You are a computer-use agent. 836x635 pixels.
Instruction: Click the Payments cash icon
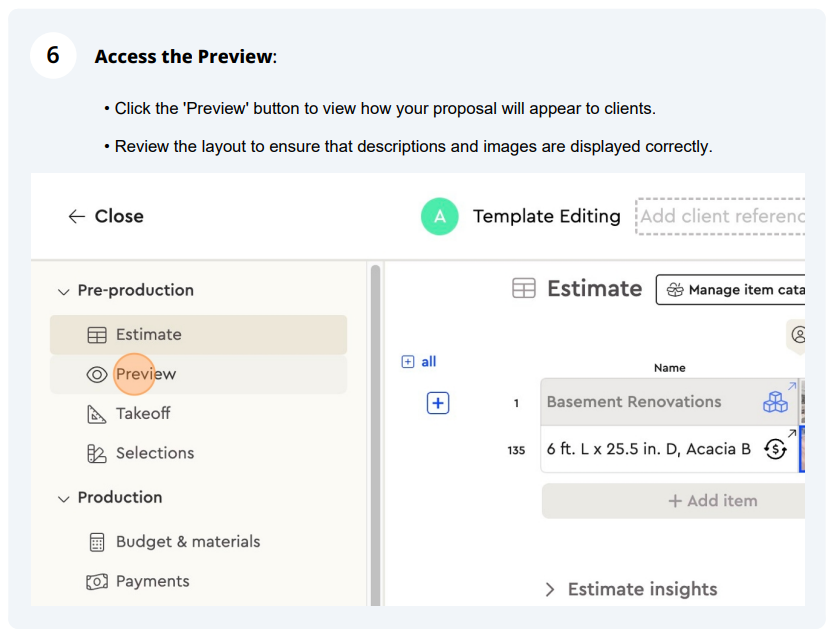[97, 581]
